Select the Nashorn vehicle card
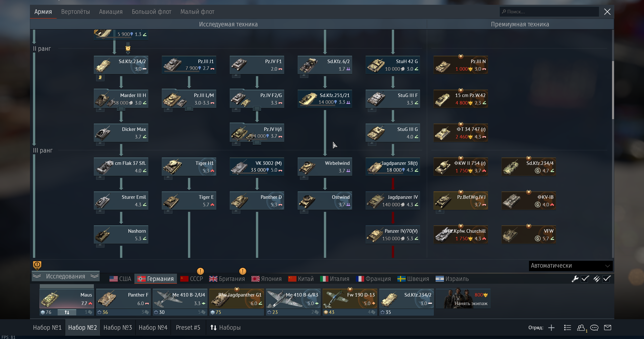The height and width of the screenshot is (339, 644). 121,234
